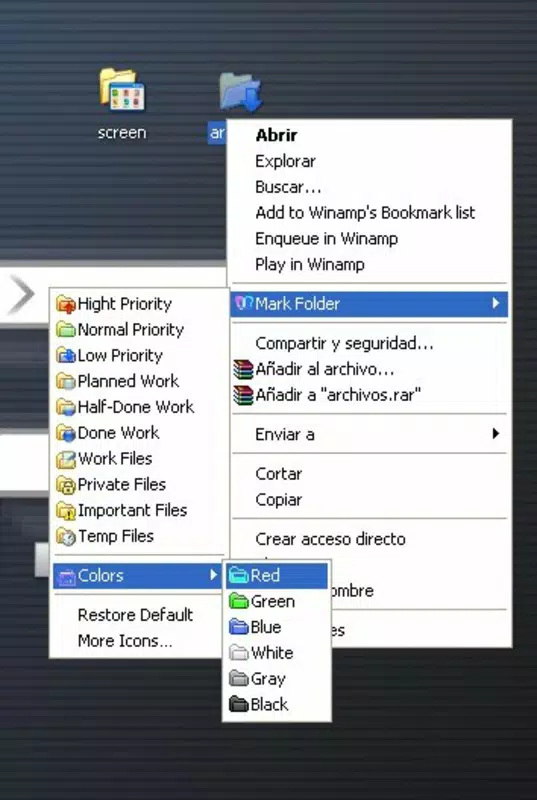Click WinRAR icon beside Añadir a archivos.rar
The height and width of the screenshot is (800, 537).
pyautogui.click(x=243, y=395)
